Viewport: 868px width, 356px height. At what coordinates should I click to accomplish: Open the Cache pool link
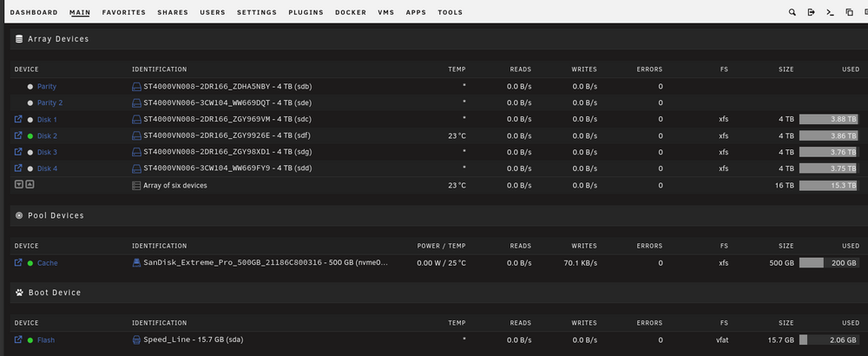coord(47,263)
